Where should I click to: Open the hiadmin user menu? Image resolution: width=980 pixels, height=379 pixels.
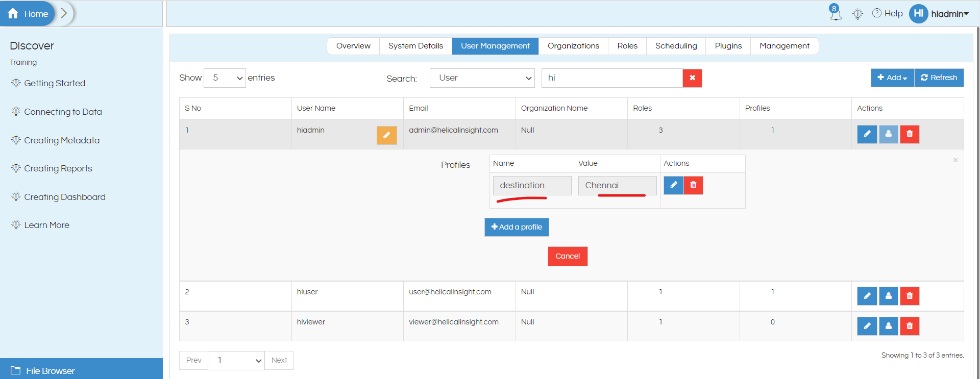click(x=949, y=14)
